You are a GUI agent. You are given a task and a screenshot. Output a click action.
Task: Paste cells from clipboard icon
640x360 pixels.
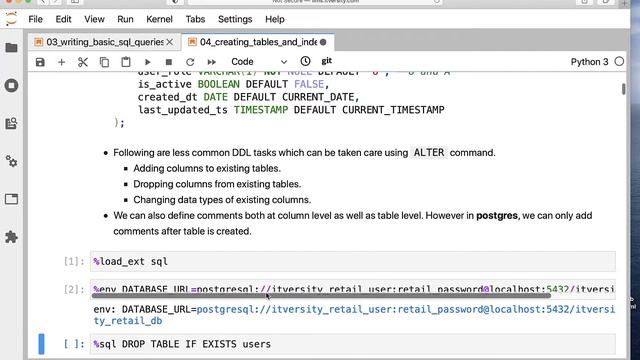pyautogui.click(x=126, y=62)
